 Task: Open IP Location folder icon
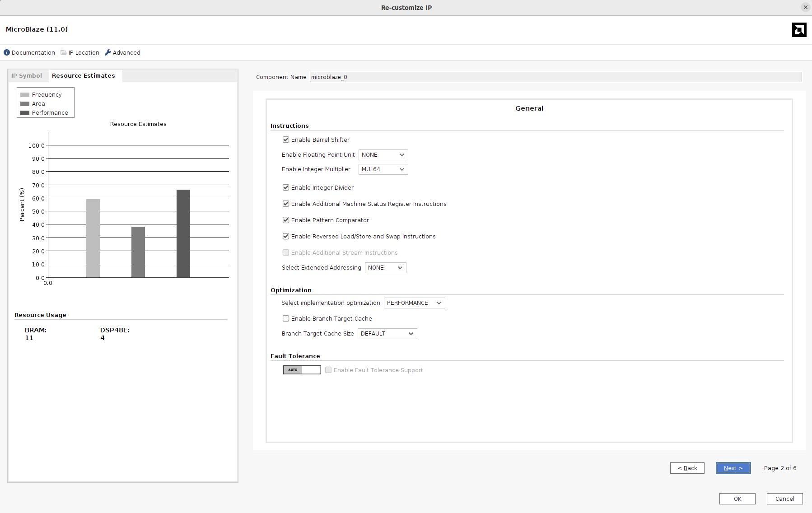(x=64, y=52)
